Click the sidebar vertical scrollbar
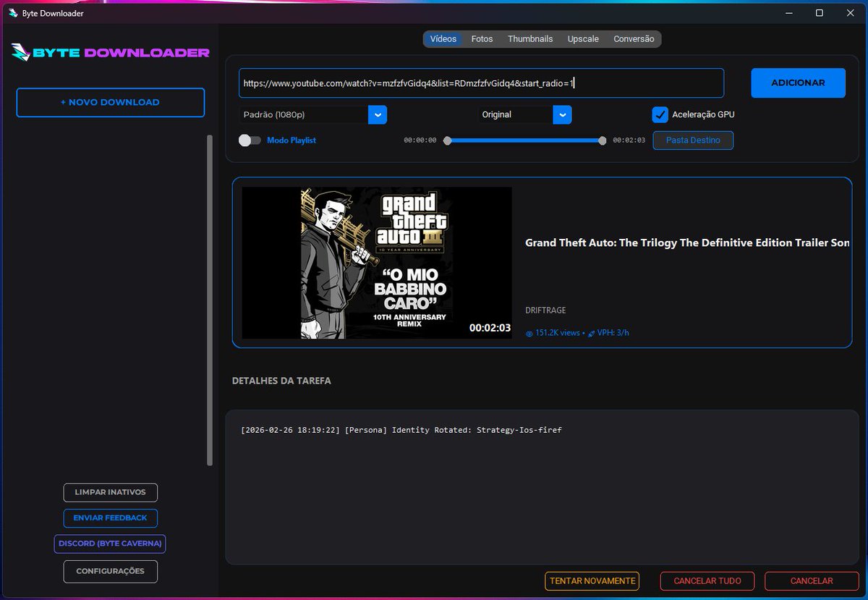 tap(210, 300)
